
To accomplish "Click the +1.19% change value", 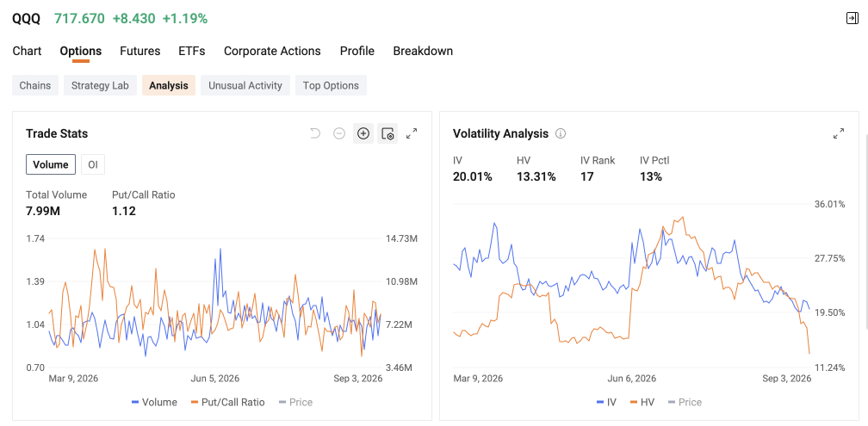I will tap(185, 18).
